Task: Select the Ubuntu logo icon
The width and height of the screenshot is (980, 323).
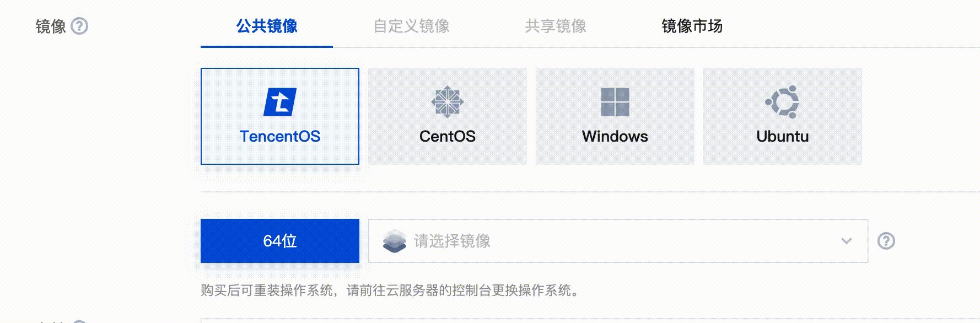Action: coord(783,102)
